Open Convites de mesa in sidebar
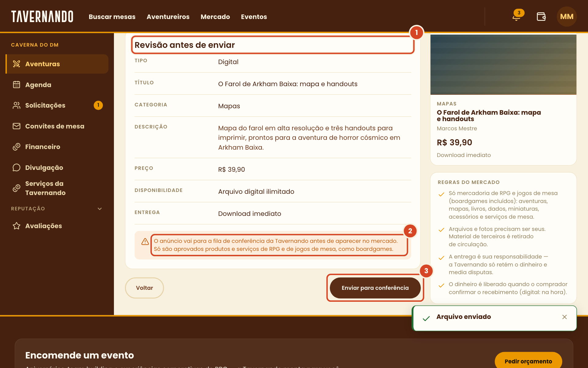 pyautogui.click(x=57, y=126)
